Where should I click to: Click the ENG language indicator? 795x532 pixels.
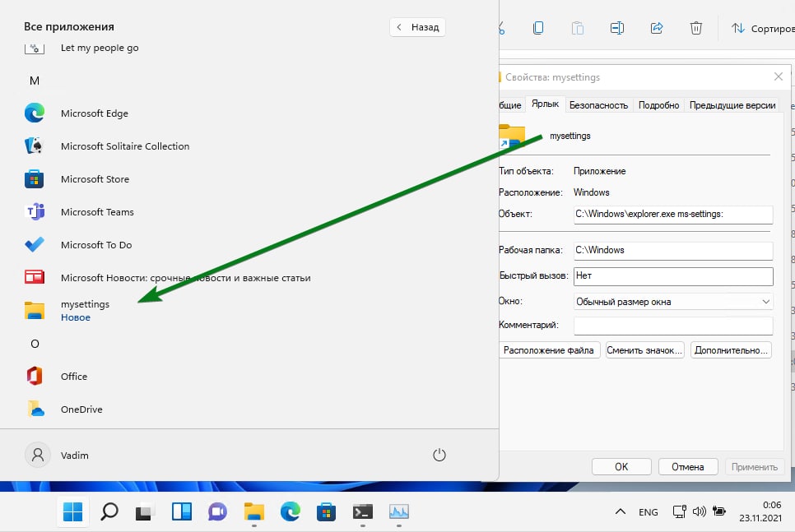(x=648, y=512)
